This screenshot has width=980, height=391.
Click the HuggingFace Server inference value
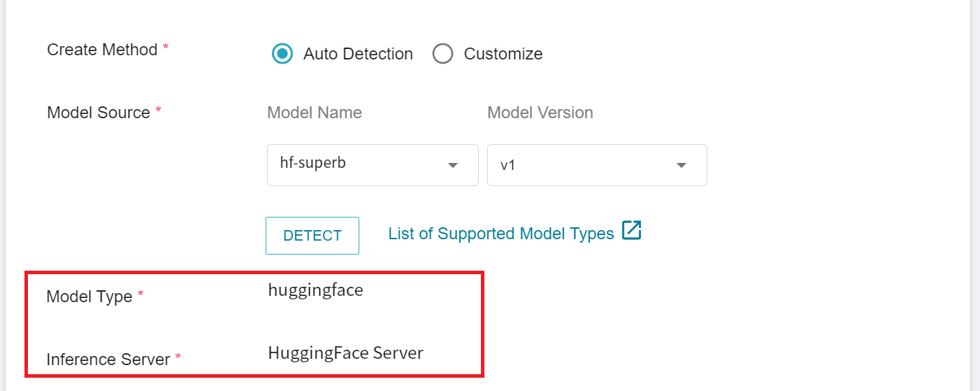click(346, 353)
